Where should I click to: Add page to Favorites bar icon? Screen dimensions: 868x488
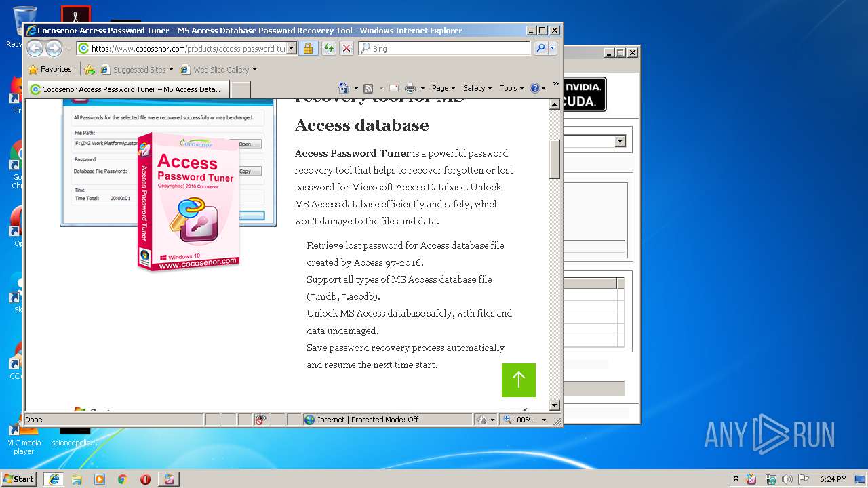click(89, 69)
